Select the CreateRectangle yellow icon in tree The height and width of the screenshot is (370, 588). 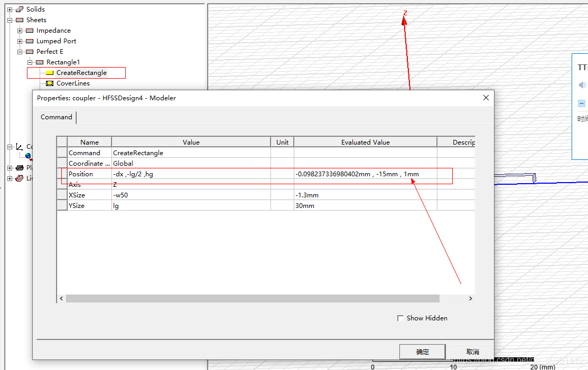click(x=50, y=73)
